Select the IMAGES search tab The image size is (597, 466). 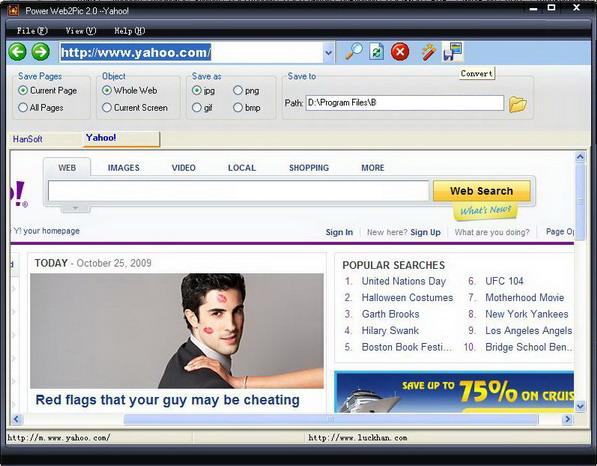(x=124, y=168)
